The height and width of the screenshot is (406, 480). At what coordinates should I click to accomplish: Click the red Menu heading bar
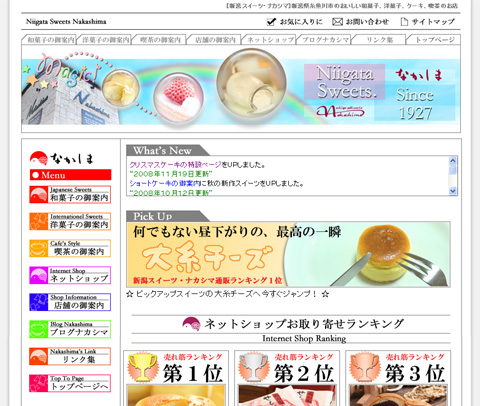70,175
